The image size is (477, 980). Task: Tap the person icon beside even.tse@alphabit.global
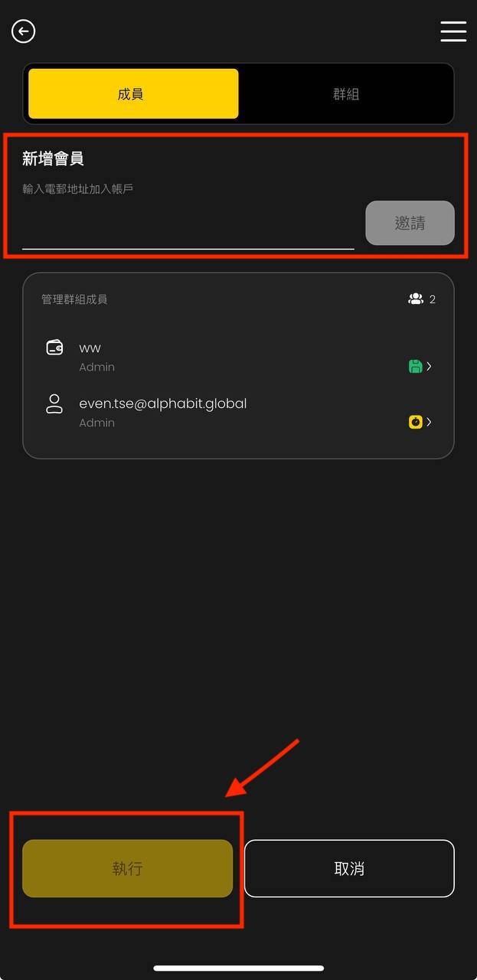click(54, 404)
